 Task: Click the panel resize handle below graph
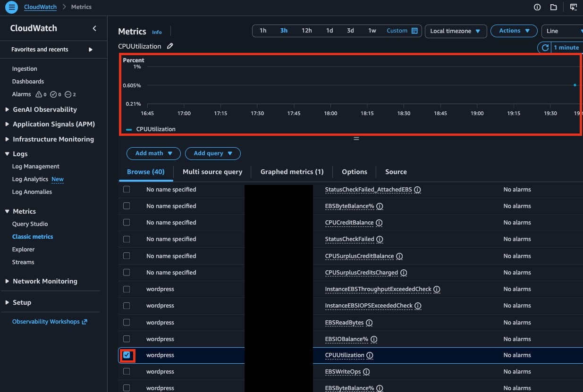click(x=356, y=138)
